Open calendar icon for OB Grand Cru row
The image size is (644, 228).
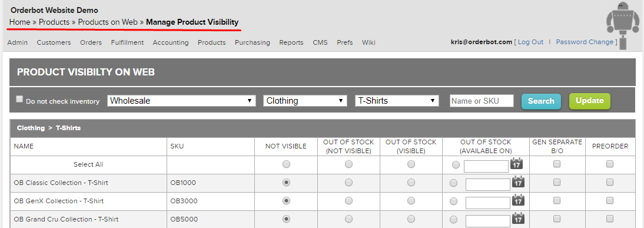tap(519, 219)
